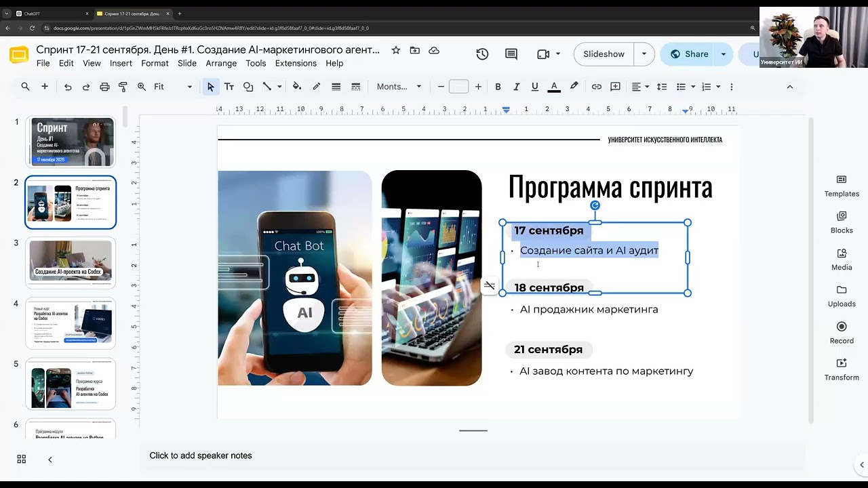868x488 pixels.
Task: Open the Blocks side panel
Action: [842, 222]
